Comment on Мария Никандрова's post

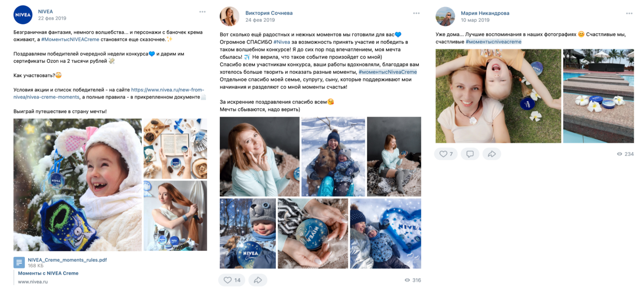(470, 154)
